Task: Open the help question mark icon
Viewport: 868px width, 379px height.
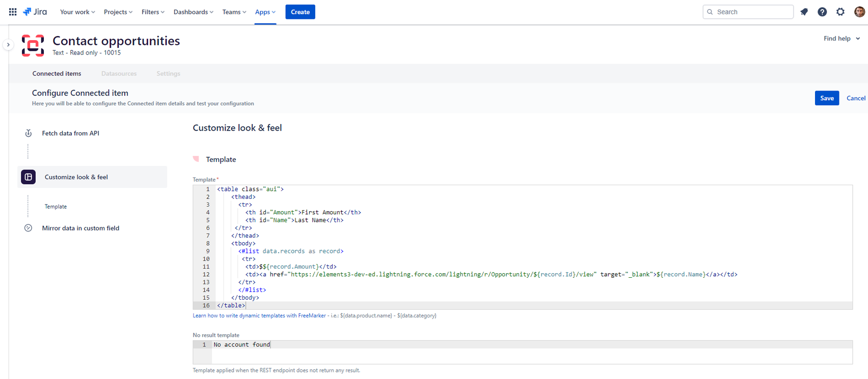Action: coord(822,12)
